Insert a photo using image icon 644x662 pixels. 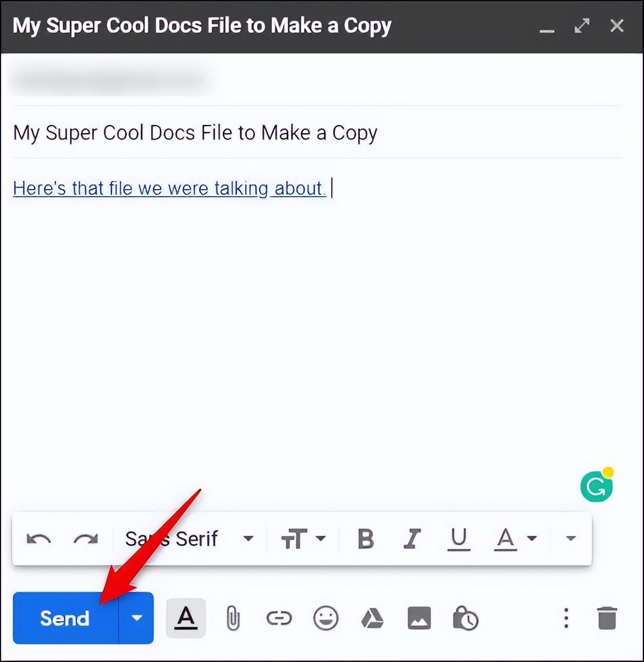(x=419, y=619)
